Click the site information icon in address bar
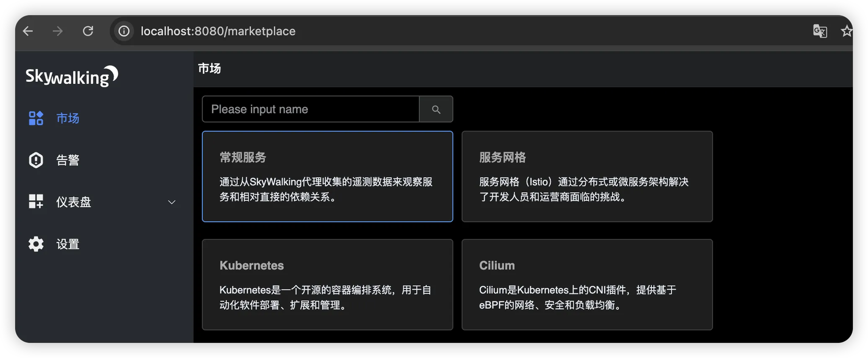Screen dimensions: 868x358 click(x=124, y=31)
